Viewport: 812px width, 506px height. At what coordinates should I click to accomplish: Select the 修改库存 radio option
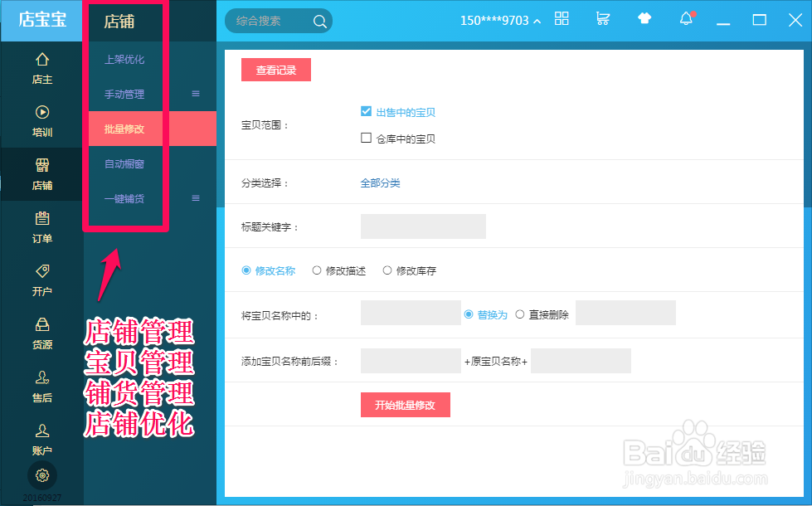(x=387, y=270)
